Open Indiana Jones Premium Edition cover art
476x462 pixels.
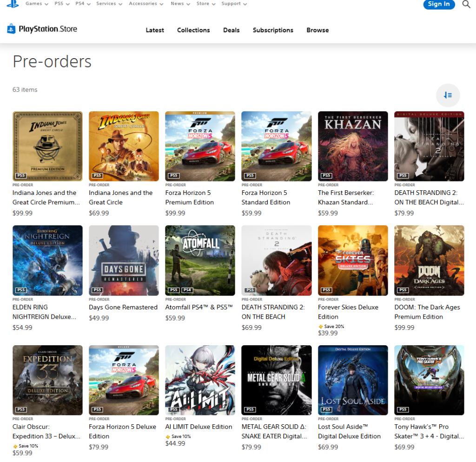[x=47, y=146]
